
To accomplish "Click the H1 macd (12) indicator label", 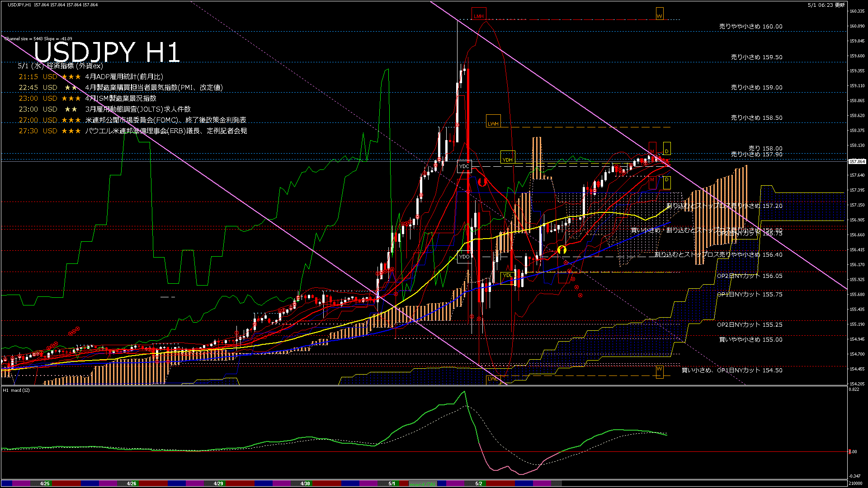I will [x=16, y=390].
